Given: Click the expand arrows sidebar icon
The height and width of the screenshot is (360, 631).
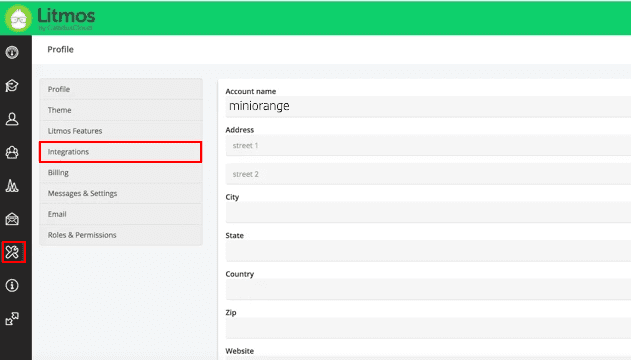Looking at the screenshot, I should coord(12,319).
